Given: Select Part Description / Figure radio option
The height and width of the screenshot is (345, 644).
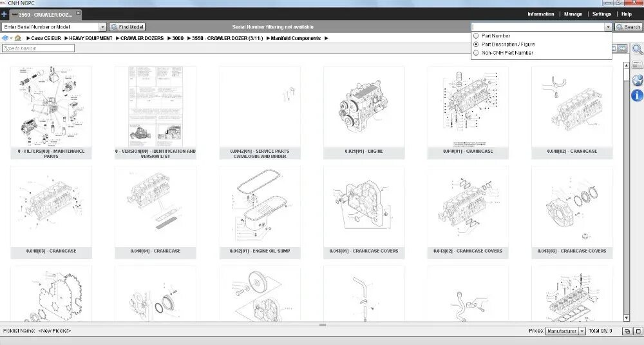Looking at the screenshot, I should coord(476,44).
